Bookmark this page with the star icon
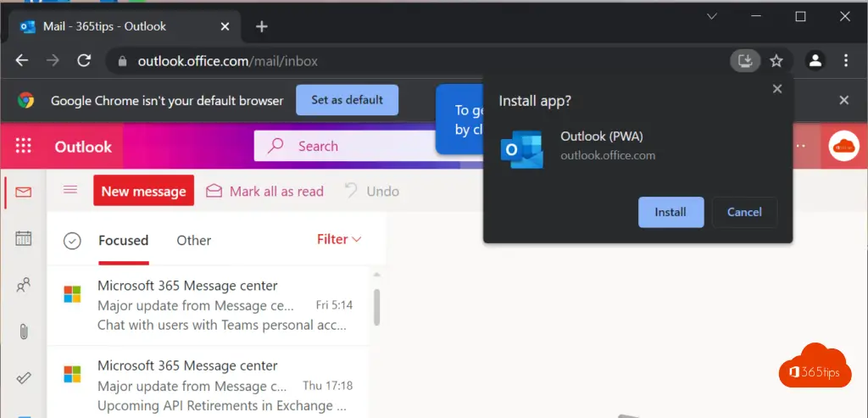This screenshot has height=418, width=868. (776, 60)
